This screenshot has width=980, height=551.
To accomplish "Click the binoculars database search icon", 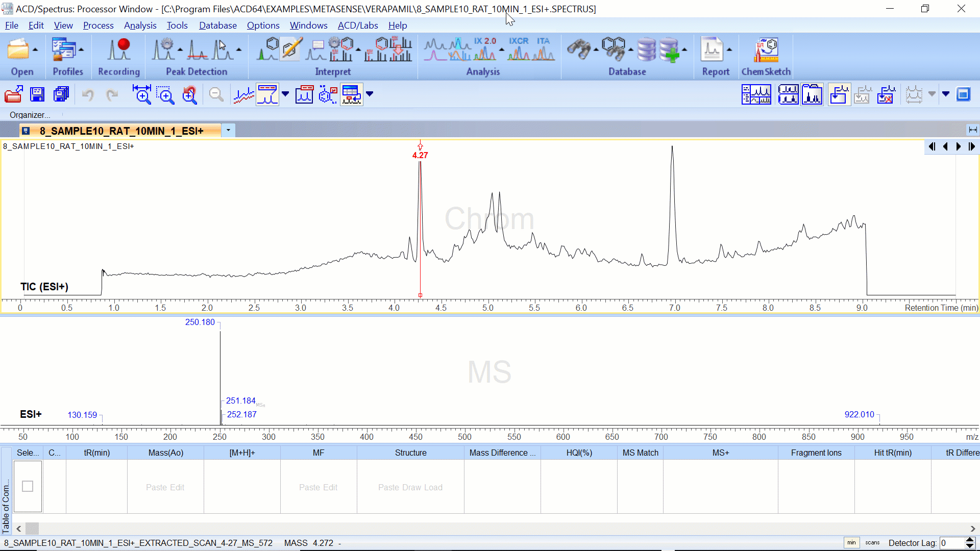I will pyautogui.click(x=579, y=49).
